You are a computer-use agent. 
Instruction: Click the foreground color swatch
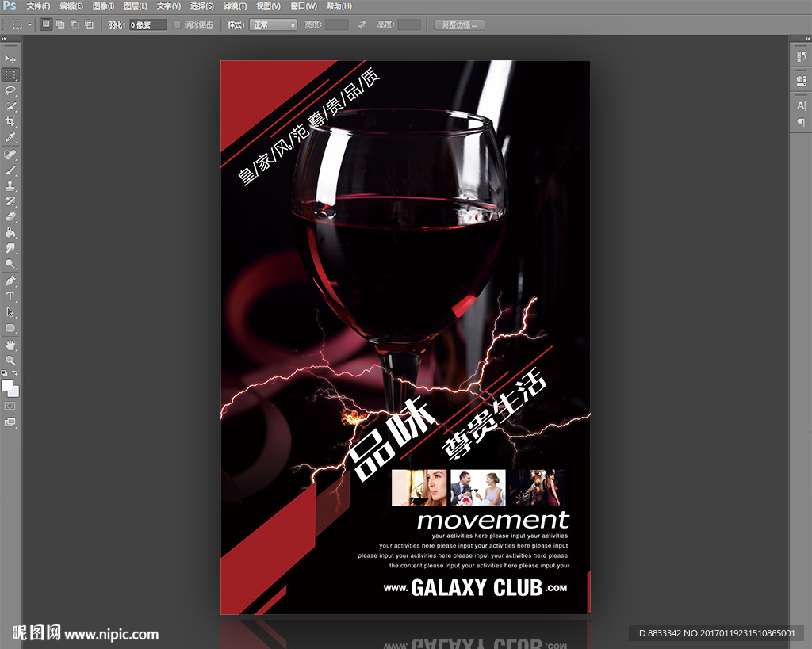tap(7, 385)
